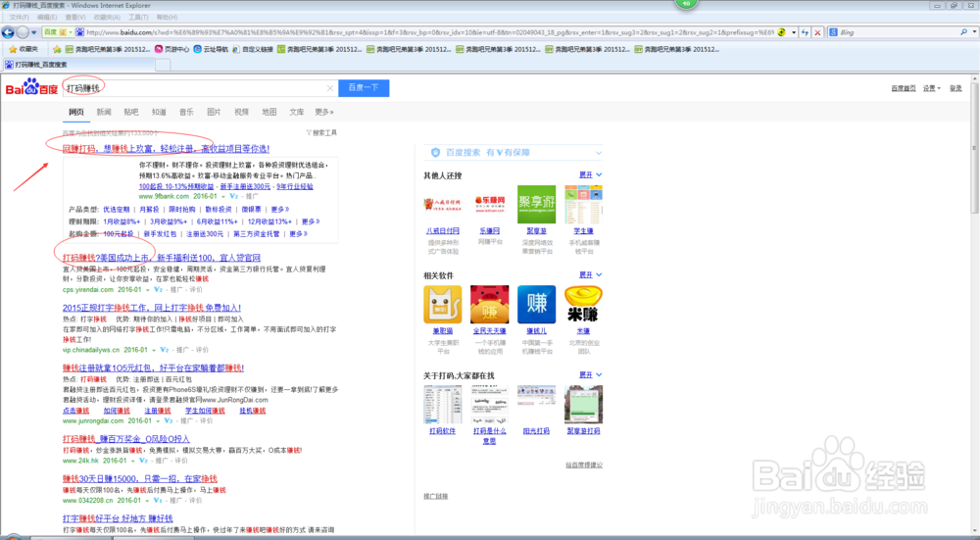
Task: Open the 打字赚钱好平台 result link
Action: [118, 518]
